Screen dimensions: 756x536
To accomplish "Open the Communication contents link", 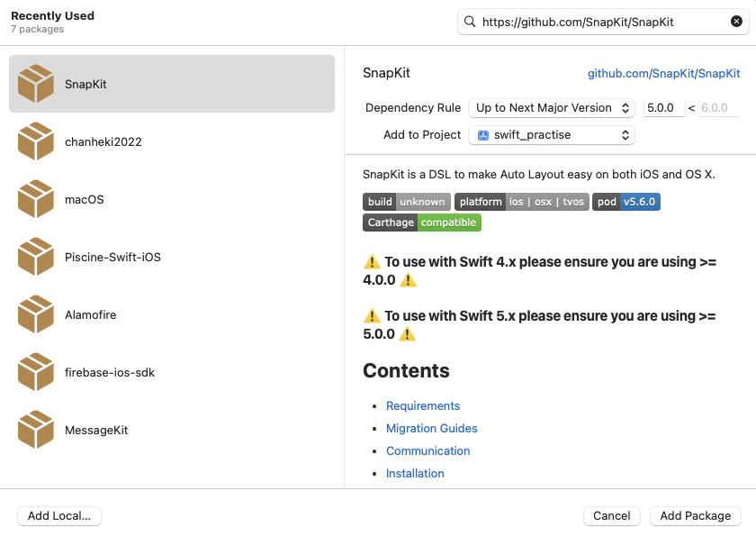I will click(x=428, y=450).
